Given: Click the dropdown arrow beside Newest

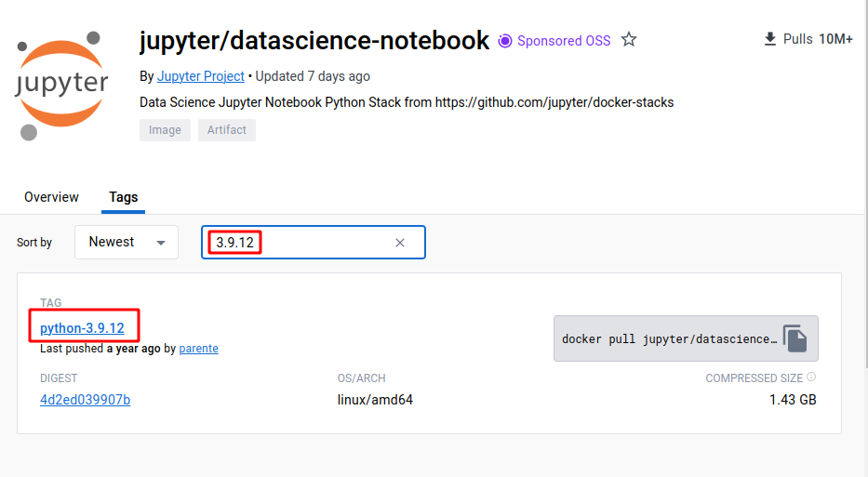Looking at the screenshot, I should (161, 243).
